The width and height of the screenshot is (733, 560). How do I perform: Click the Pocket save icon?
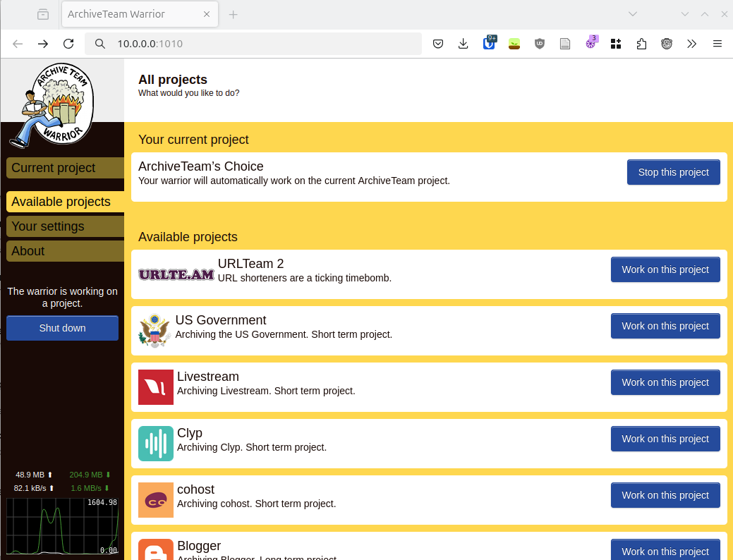(x=438, y=44)
